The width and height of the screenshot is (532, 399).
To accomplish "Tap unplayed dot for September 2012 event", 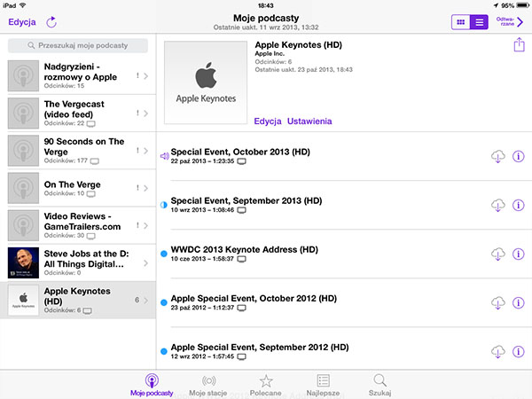I will (163, 351).
